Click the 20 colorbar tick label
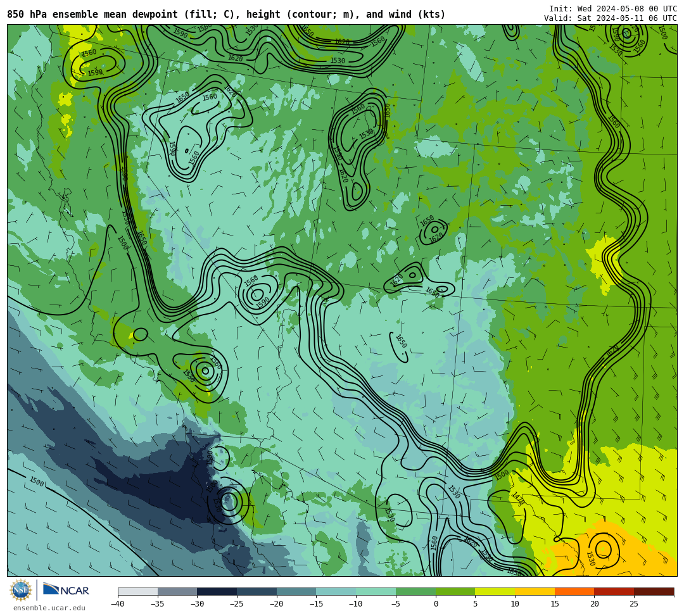Viewport: 684px width, 616px height. pos(594,604)
